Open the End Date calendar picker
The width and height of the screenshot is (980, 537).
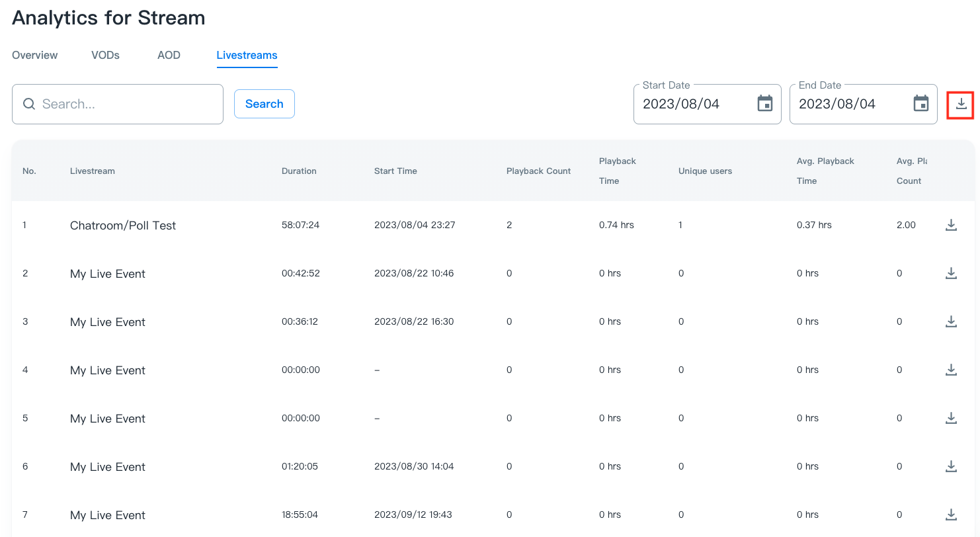coord(920,104)
